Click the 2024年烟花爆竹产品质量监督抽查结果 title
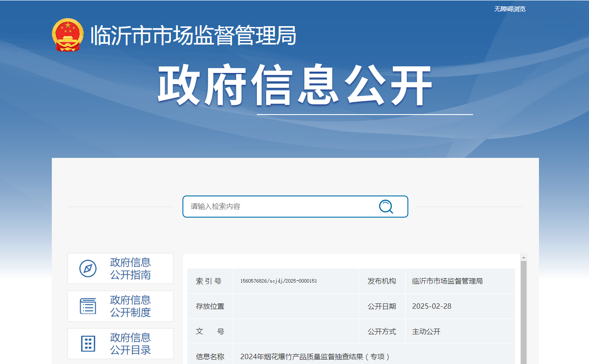Screen dimensions: 589x364 click(315, 356)
